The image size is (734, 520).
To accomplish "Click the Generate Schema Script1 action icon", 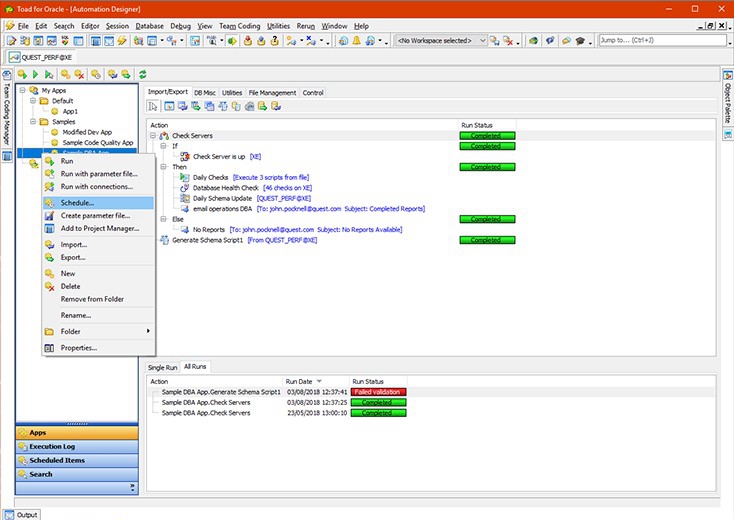I will coord(164,240).
